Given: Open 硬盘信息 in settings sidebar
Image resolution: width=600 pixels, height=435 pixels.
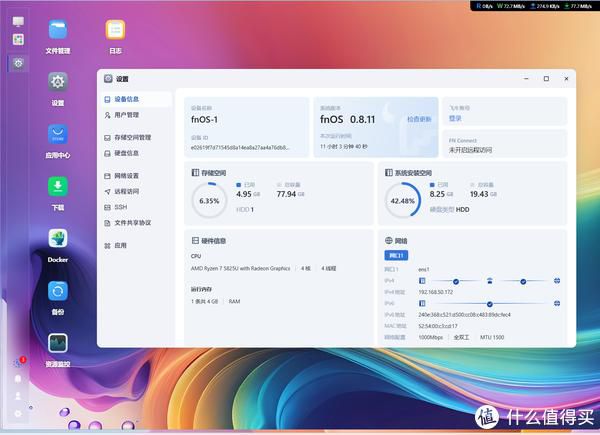Looking at the screenshot, I should pyautogui.click(x=136, y=153).
